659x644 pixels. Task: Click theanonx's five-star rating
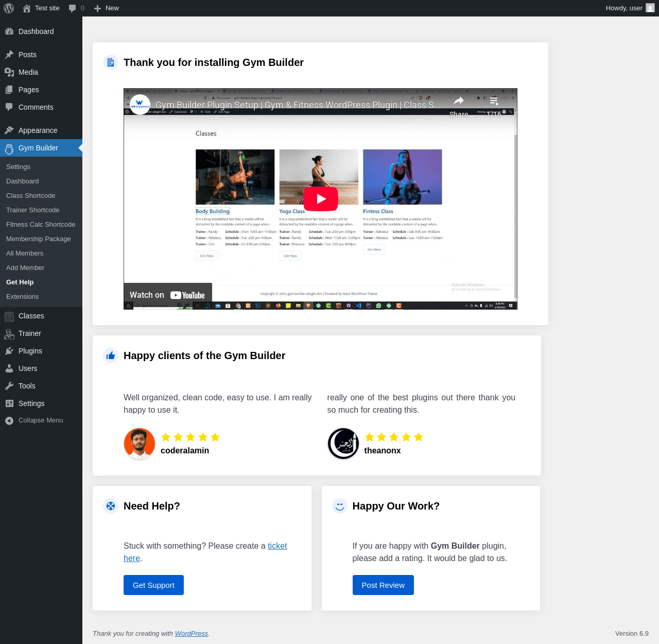[x=394, y=437]
